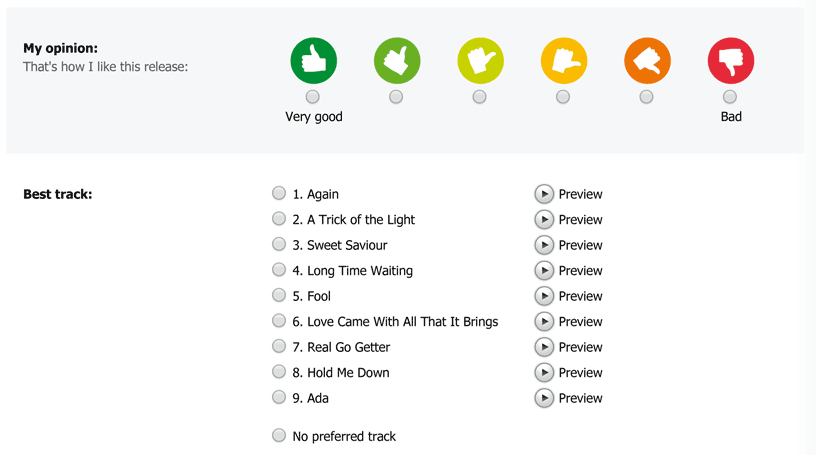Viewport: 816px width, 455px height.
Task: Select radio button under the yellow-green thumb
Action: [479, 97]
